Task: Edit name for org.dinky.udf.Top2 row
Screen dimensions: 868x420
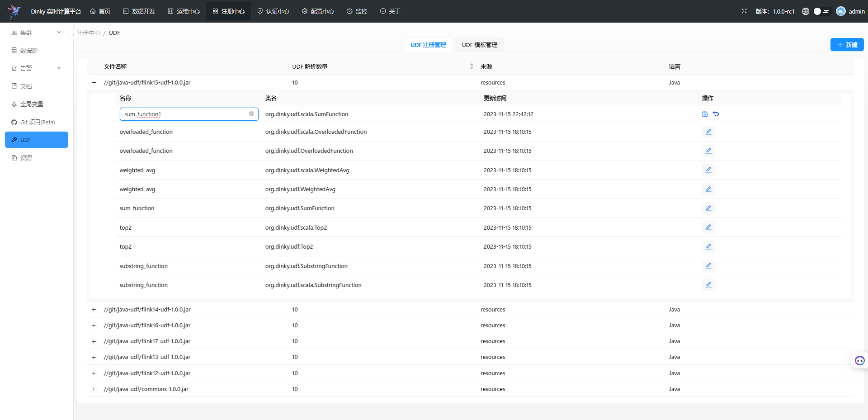Action: coord(708,246)
